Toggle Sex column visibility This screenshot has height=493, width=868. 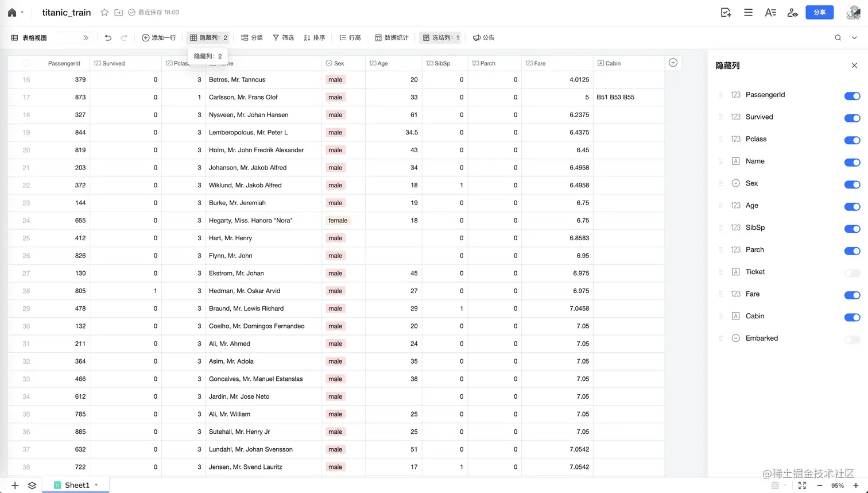pos(852,184)
